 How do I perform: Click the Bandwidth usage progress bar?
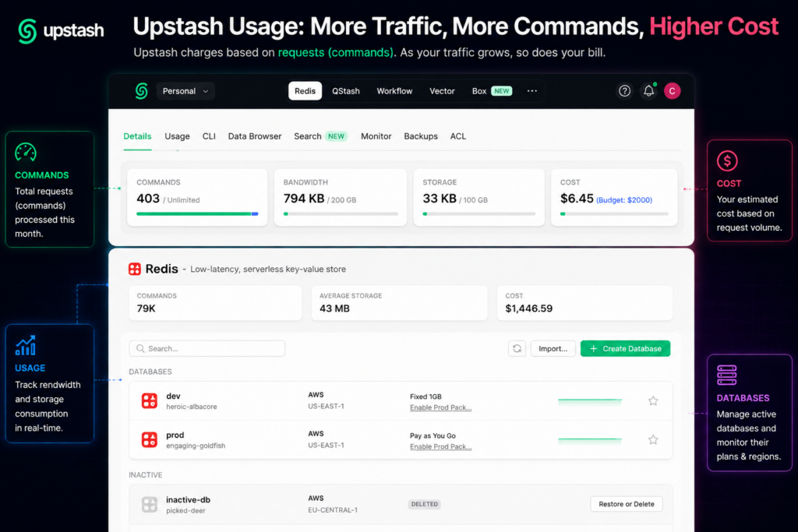pyautogui.click(x=341, y=214)
